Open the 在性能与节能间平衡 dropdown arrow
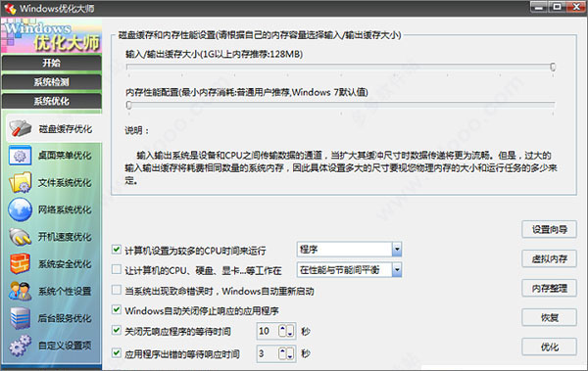Screen dimensions: 588x371 click(x=397, y=270)
